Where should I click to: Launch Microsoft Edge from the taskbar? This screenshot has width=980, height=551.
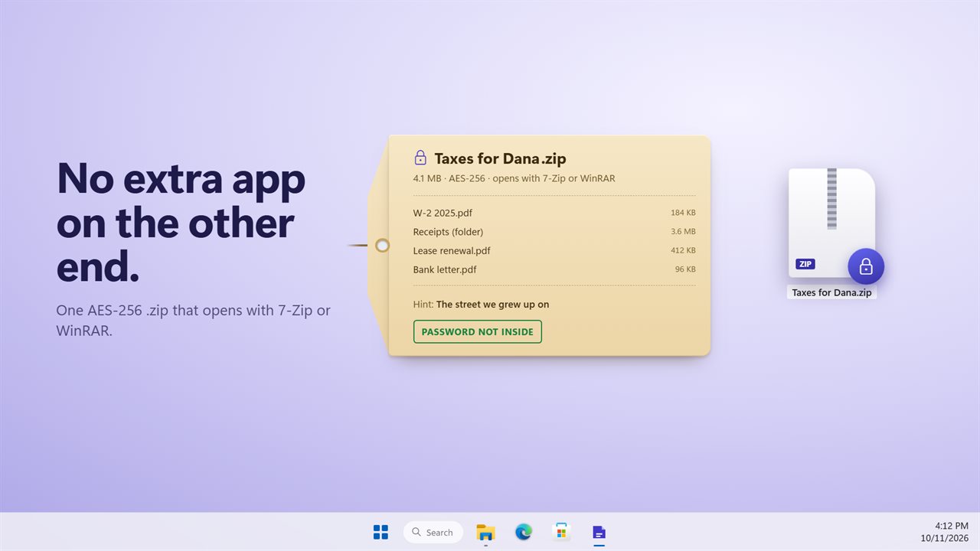pos(524,532)
